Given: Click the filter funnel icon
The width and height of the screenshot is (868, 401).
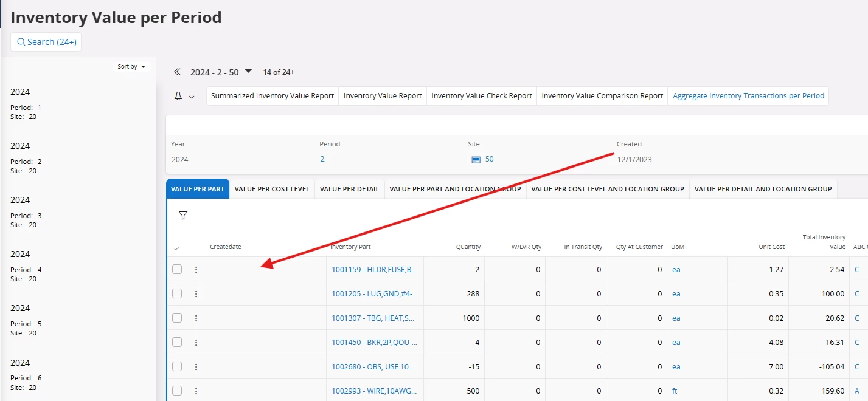Looking at the screenshot, I should tap(183, 216).
